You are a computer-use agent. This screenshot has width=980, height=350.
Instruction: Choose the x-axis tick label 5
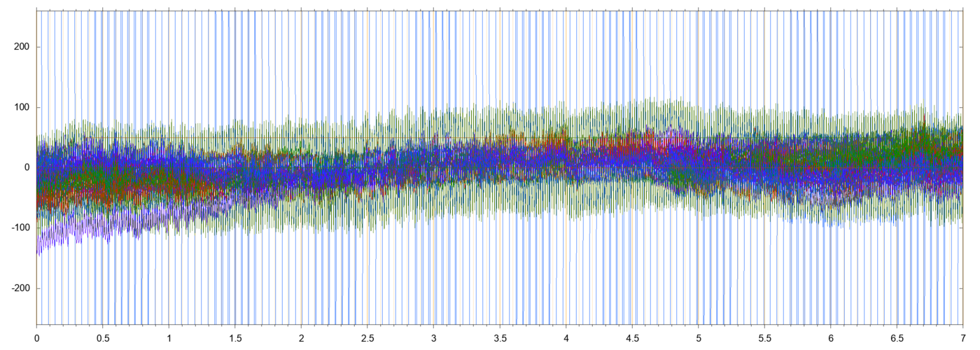click(698, 337)
